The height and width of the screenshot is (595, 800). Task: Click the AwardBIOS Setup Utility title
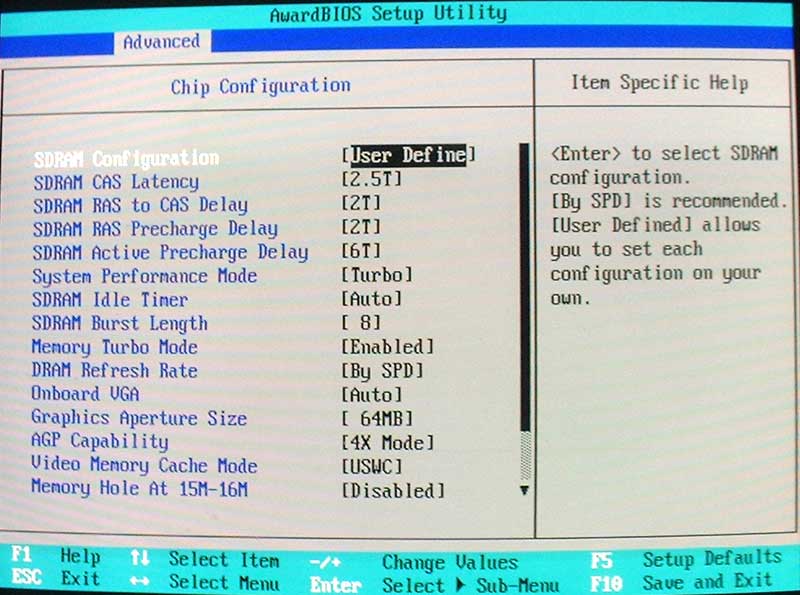click(x=389, y=14)
